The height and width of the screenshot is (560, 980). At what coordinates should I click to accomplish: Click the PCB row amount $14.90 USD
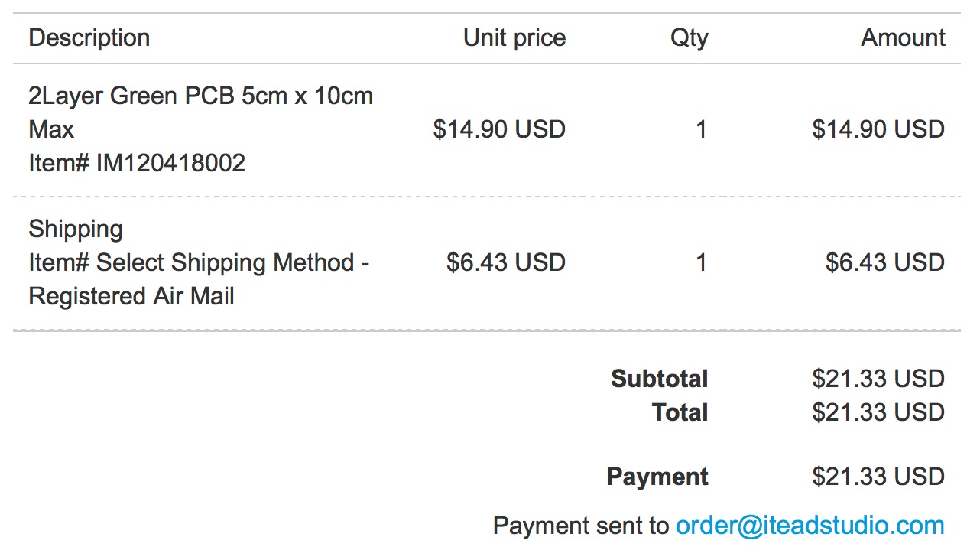tap(878, 129)
